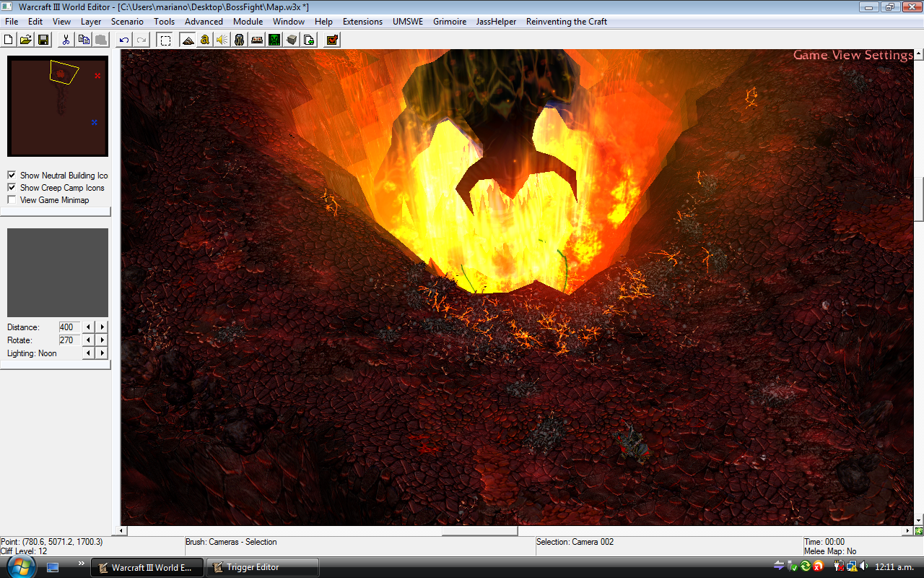
Task: Open the Object Editor icon
Action: click(240, 40)
